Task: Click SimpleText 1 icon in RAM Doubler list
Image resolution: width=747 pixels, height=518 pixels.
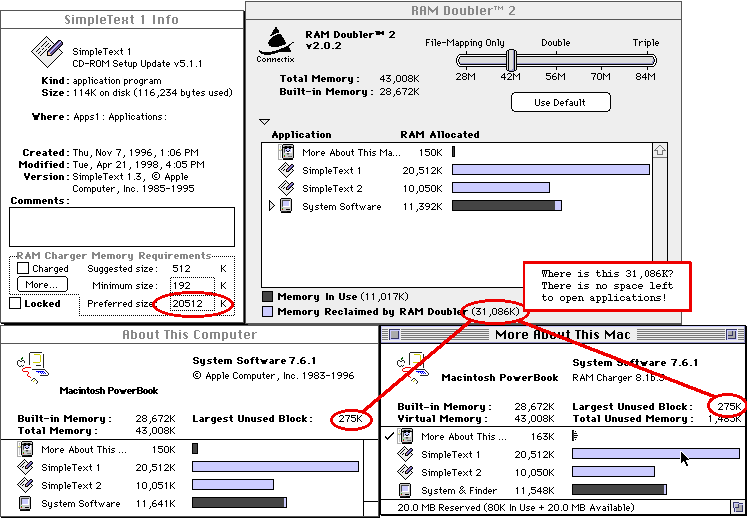Action: pos(286,170)
